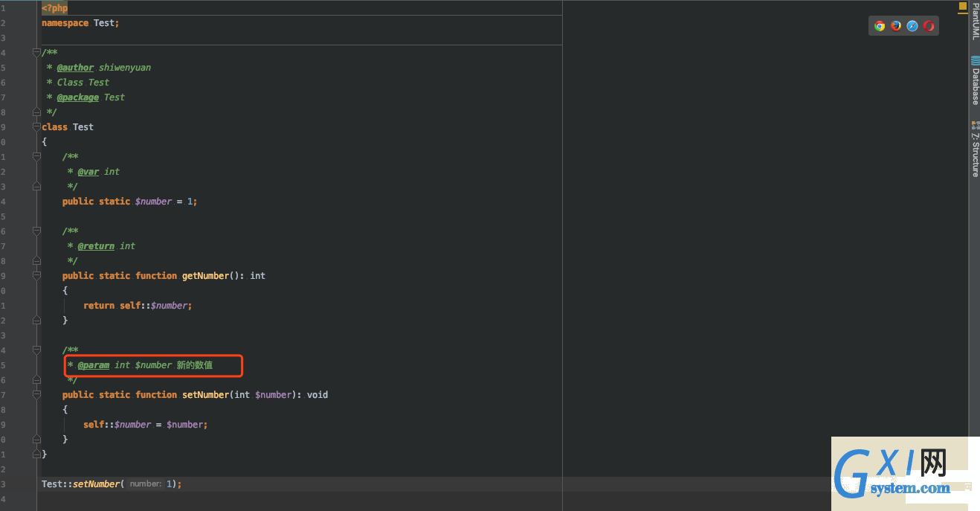Click the @param tag

(94, 365)
